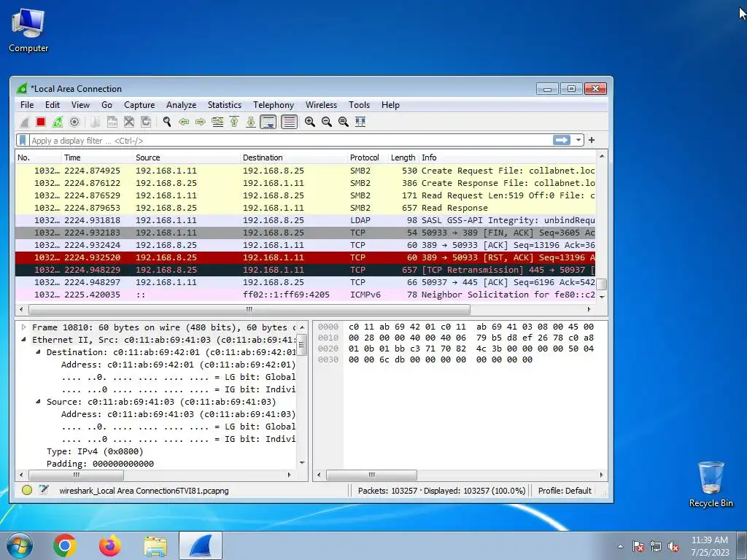747x560 pixels.
Task: Toggle packet list colorization
Action: pos(289,122)
